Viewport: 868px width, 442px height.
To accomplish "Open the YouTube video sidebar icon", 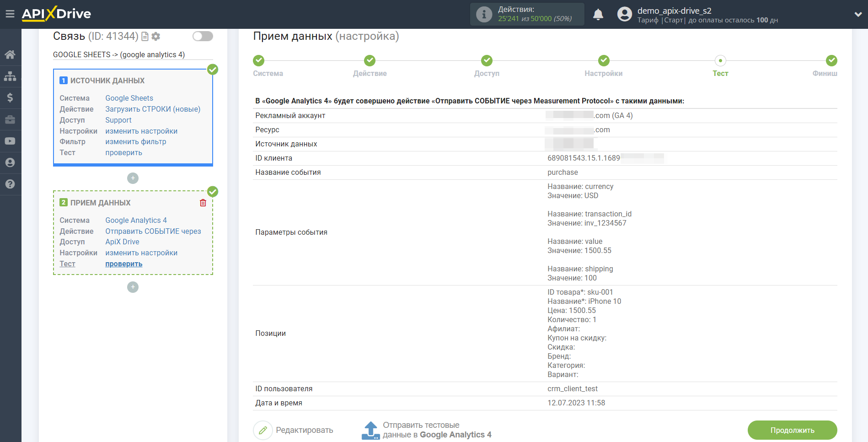I will [x=10, y=141].
